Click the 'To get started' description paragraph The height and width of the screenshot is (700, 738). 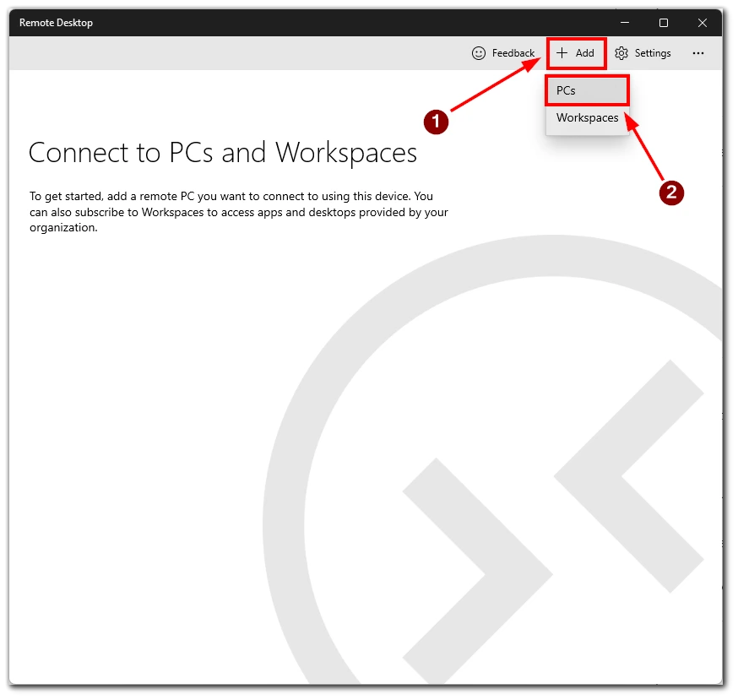[239, 212]
